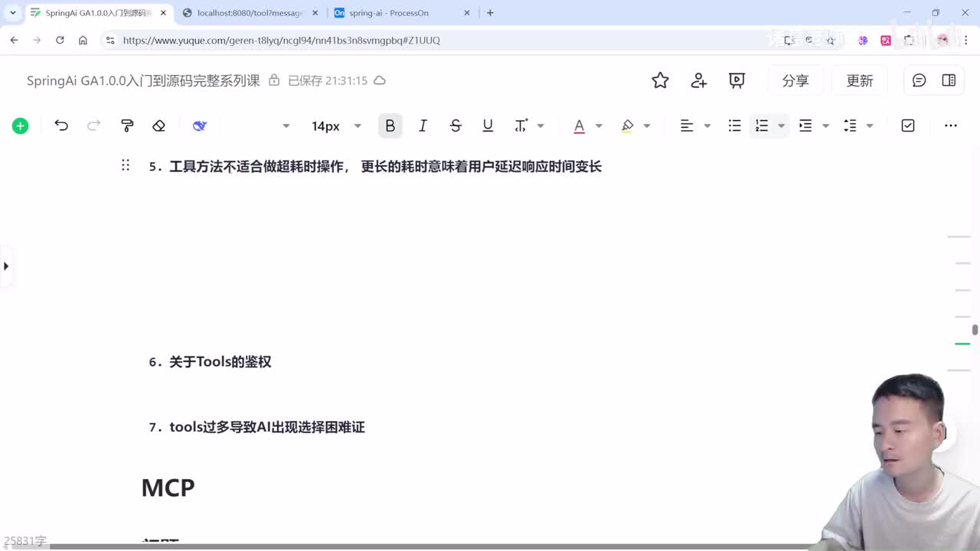Click the line 7. tools过多导致AI出现选择困难证
The height and width of the screenshot is (551, 980).
click(256, 427)
